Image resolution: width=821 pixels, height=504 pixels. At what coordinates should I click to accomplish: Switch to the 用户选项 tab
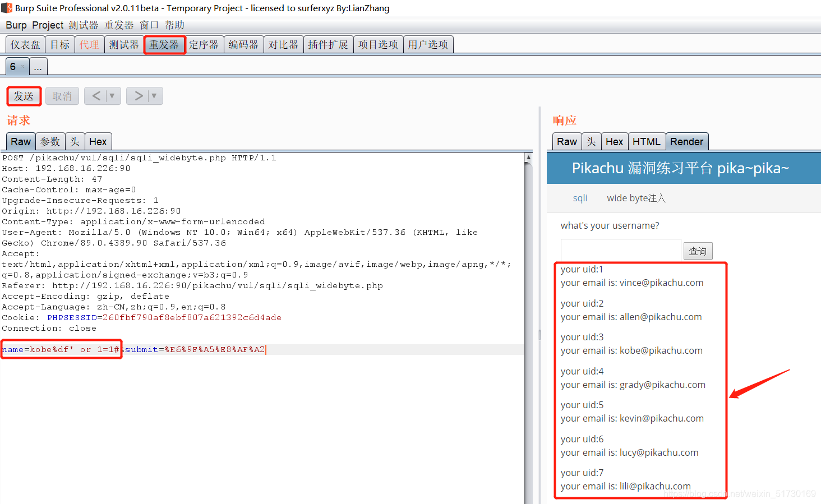pos(428,44)
